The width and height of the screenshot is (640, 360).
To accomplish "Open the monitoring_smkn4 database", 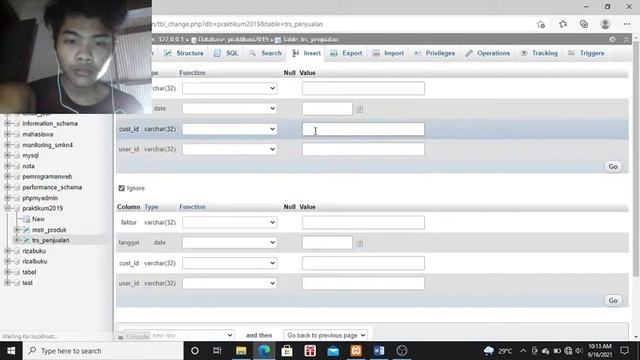I will coord(48,145).
